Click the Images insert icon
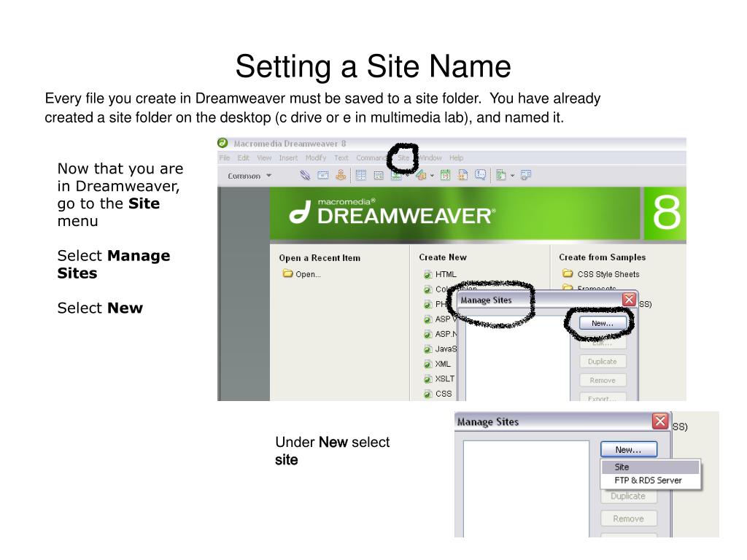The height and width of the screenshot is (560, 747). (x=396, y=176)
